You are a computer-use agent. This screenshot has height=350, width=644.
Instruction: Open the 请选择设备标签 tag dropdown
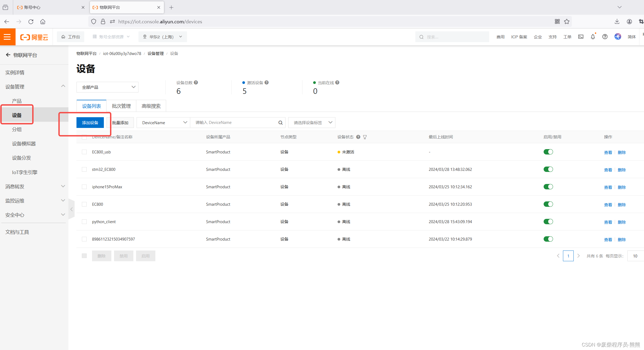point(312,123)
